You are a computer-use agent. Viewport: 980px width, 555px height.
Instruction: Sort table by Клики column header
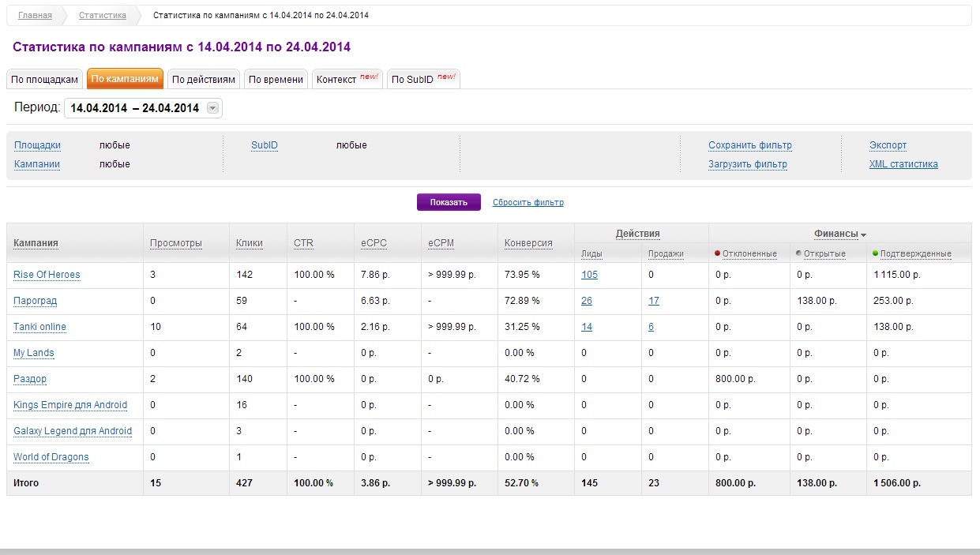pyautogui.click(x=249, y=243)
